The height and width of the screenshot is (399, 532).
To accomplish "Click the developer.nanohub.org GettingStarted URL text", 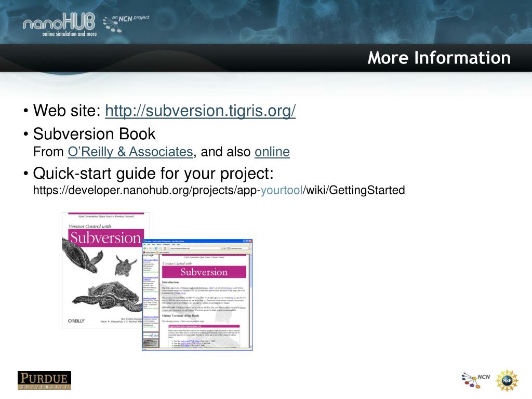I will click(219, 190).
